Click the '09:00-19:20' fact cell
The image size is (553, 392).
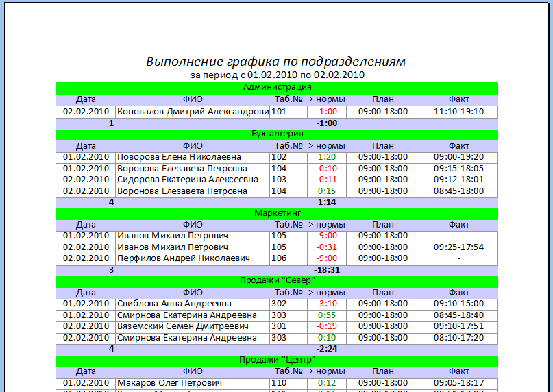tap(458, 157)
